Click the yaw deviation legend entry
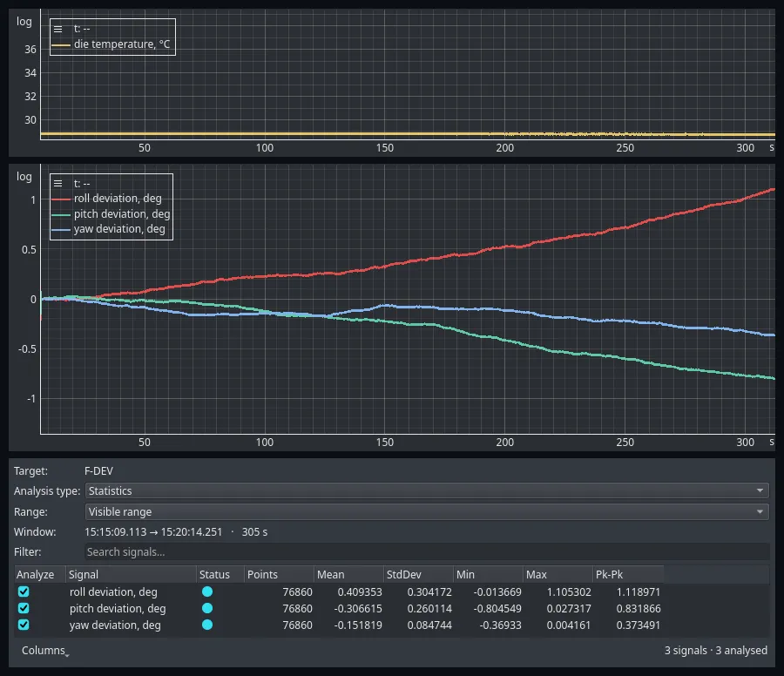784x676 pixels. click(x=109, y=229)
